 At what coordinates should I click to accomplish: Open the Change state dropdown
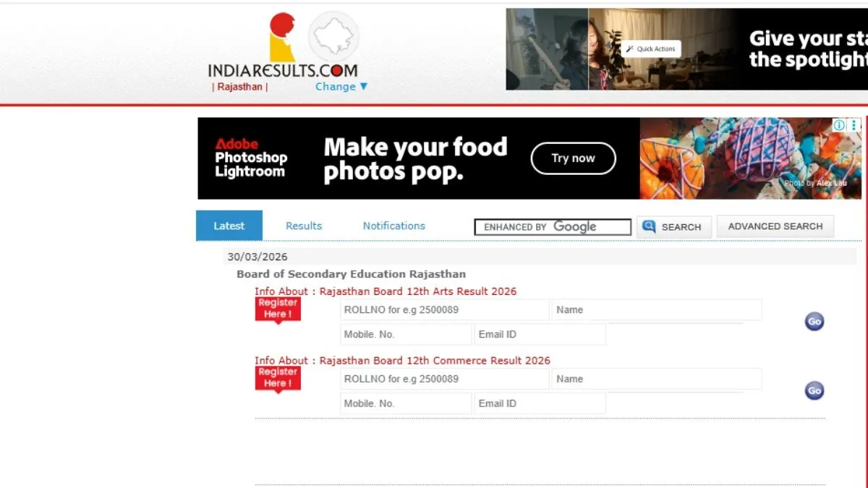[341, 86]
